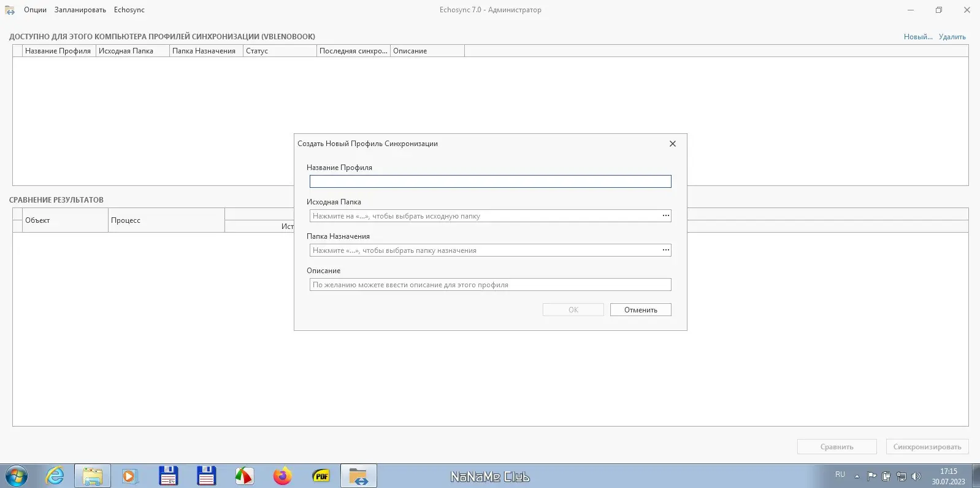Sort by the Исходная Папка column header
The image size is (980, 488).
pos(132,51)
